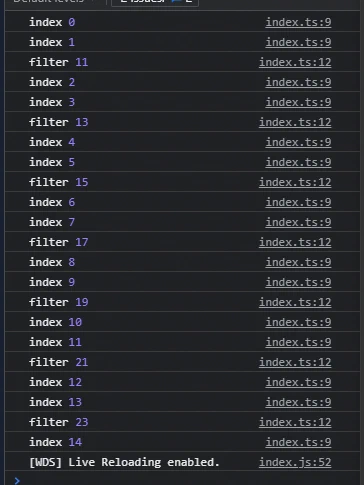Image resolution: width=364 pixels, height=485 pixels.
Task: Open index.ts:9 link beside index 0
Action: click(x=298, y=22)
